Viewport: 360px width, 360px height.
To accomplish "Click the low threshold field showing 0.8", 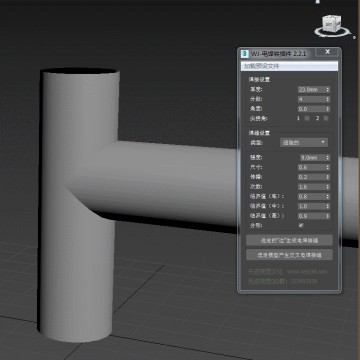I will click(x=312, y=197).
